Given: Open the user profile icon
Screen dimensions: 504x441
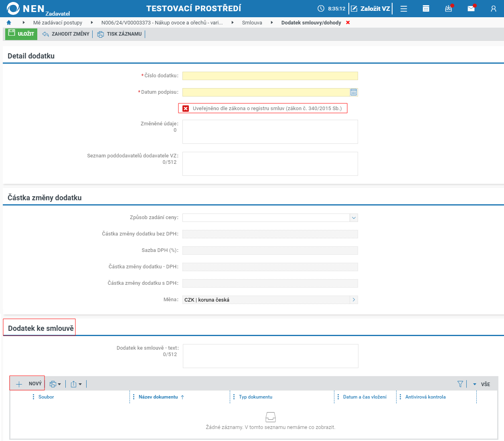Looking at the screenshot, I should (x=494, y=8).
